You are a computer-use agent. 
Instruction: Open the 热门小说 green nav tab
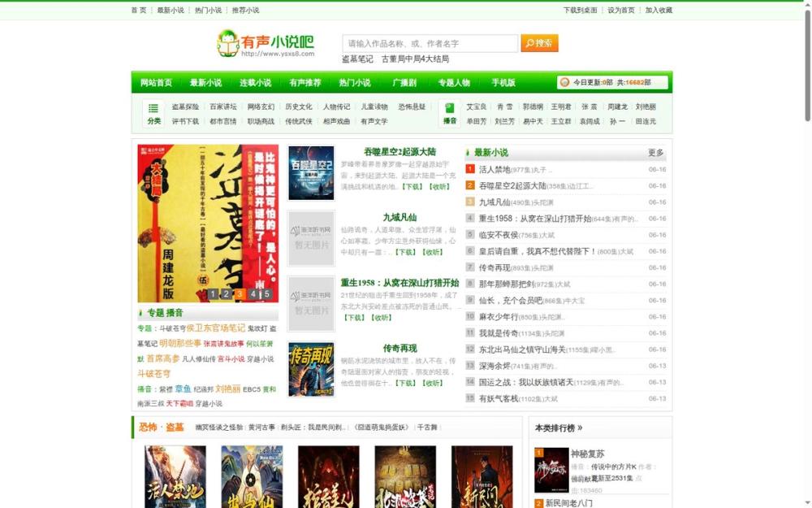(355, 82)
